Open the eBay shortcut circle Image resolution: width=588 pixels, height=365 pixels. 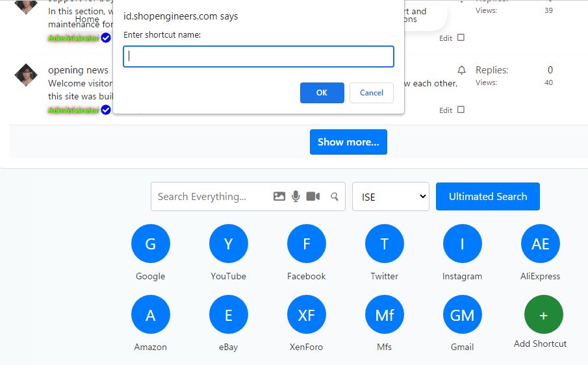click(x=228, y=314)
